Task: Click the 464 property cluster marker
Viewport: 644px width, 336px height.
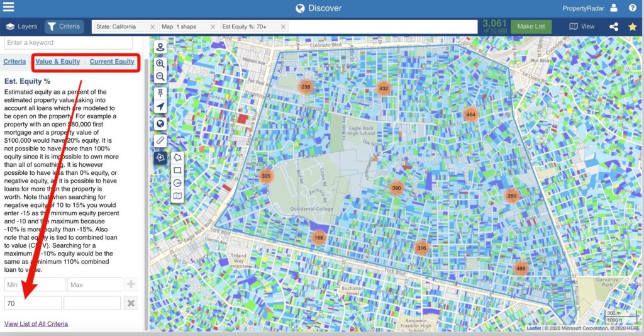Action: [x=470, y=115]
